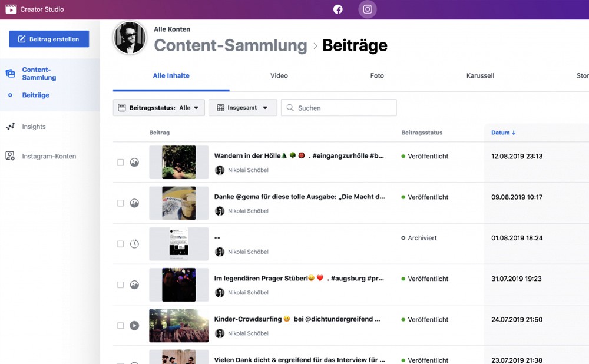This screenshot has height=364, width=589.
Task: Switch to the Video tab
Action: point(279,76)
